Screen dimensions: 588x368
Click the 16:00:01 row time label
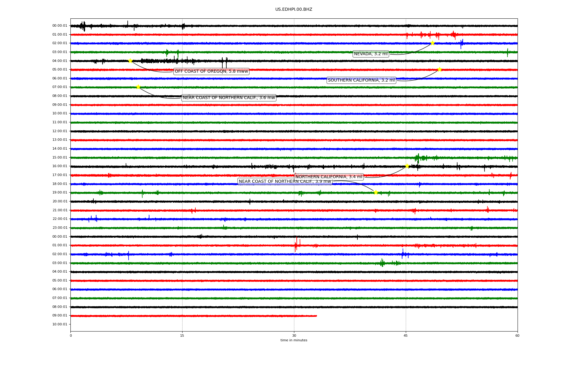coord(60,166)
